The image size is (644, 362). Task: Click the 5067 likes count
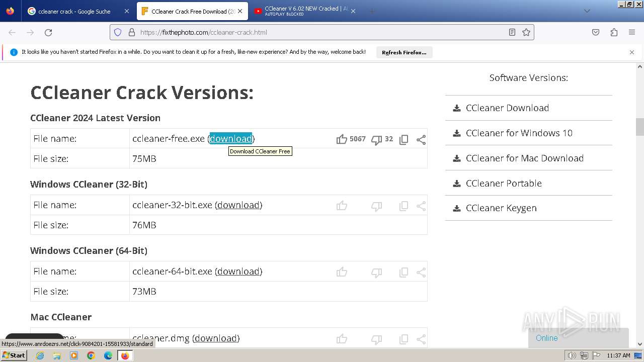[x=358, y=139]
